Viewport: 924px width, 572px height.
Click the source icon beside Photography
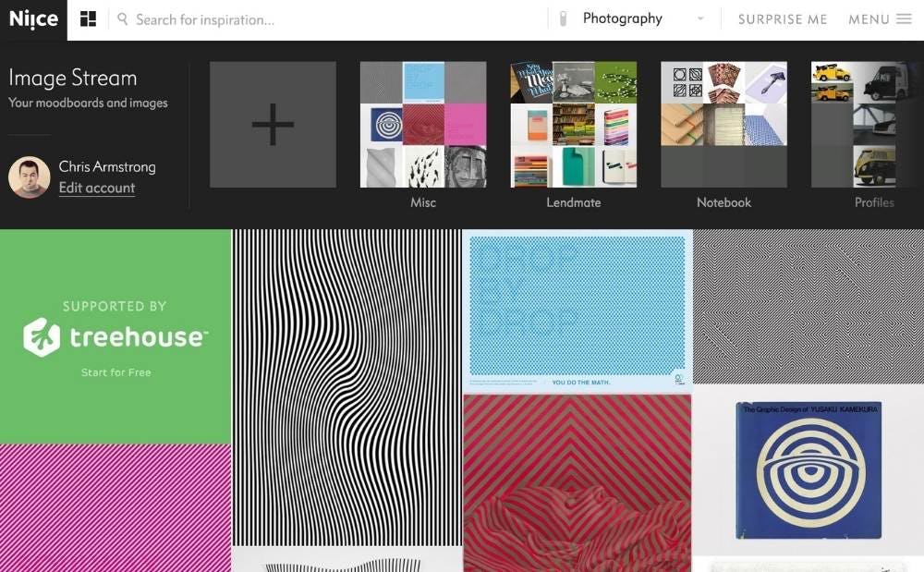(x=562, y=19)
